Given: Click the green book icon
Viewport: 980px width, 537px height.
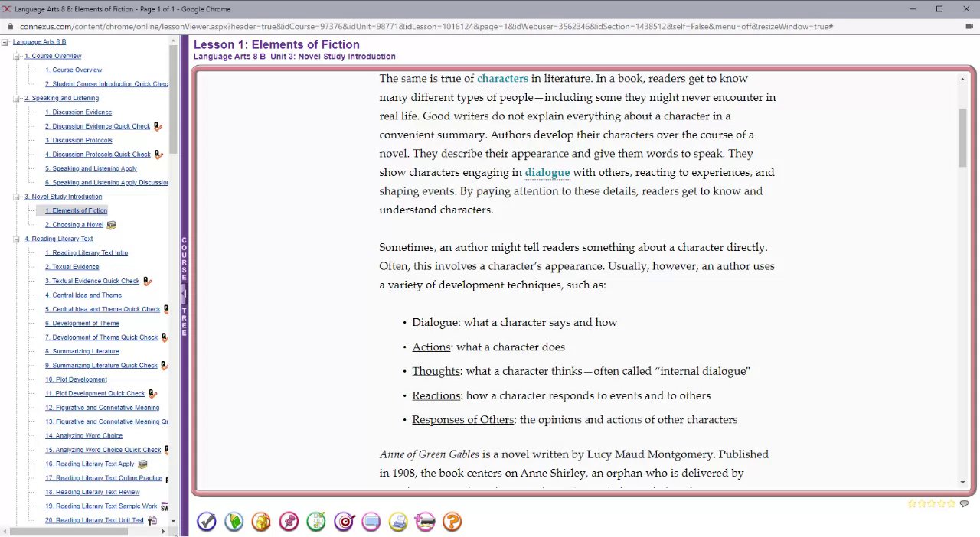Looking at the screenshot, I should click(234, 522).
